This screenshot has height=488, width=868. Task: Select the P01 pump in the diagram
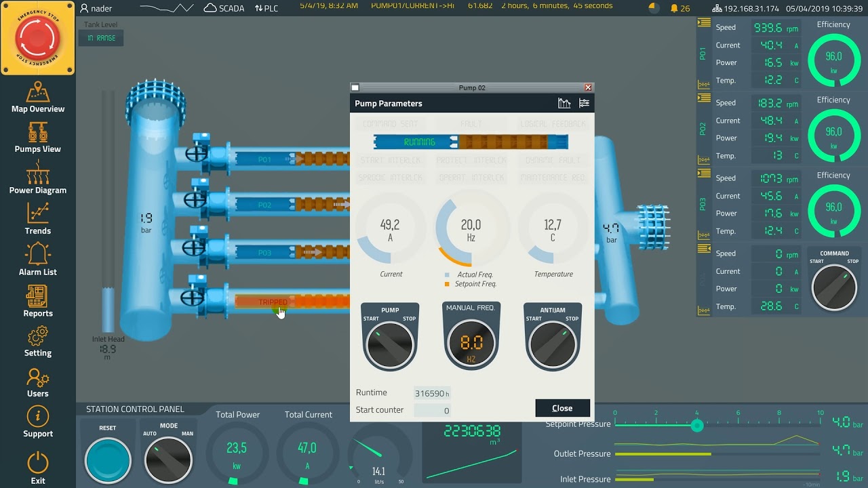(292, 159)
